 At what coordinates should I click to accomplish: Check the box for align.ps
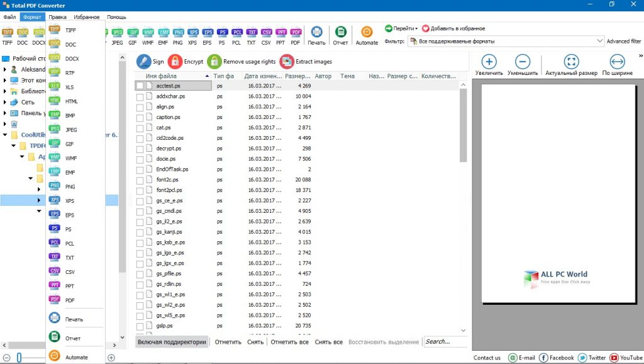click(x=140, y=107)
